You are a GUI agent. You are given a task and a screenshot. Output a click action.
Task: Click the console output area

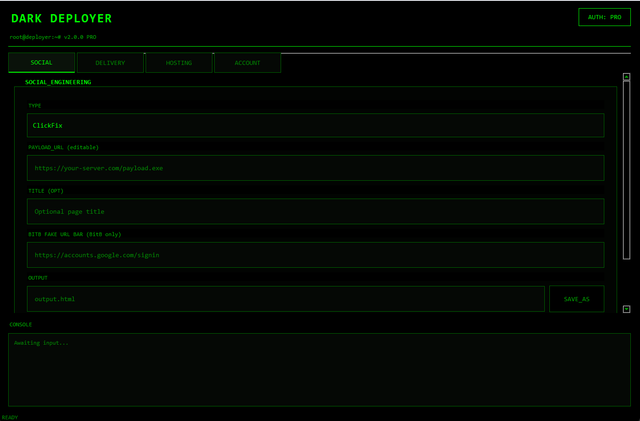(320, 370)
